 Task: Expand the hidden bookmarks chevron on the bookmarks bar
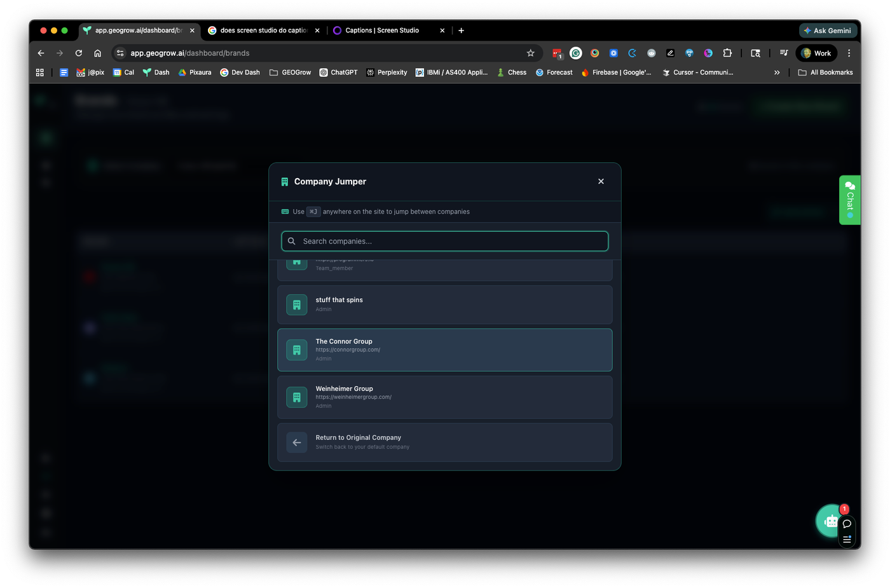(x=777, y=72)
